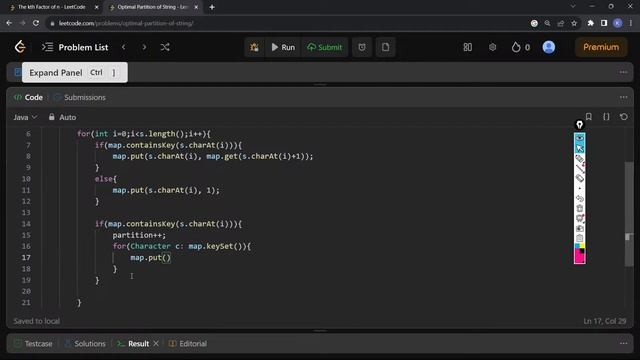Open the LeetCode home logo

pyautogui.click(x=20, y=47)
